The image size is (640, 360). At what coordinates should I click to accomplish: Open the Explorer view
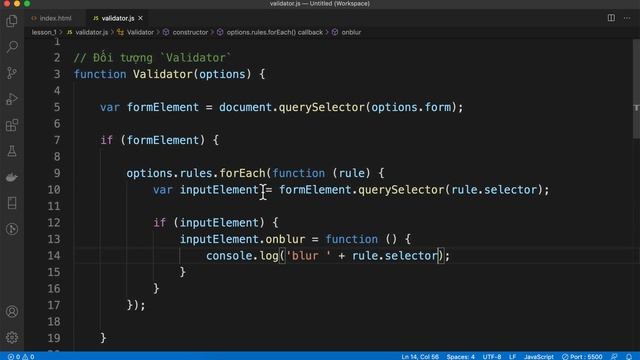[x=12, y=21]
